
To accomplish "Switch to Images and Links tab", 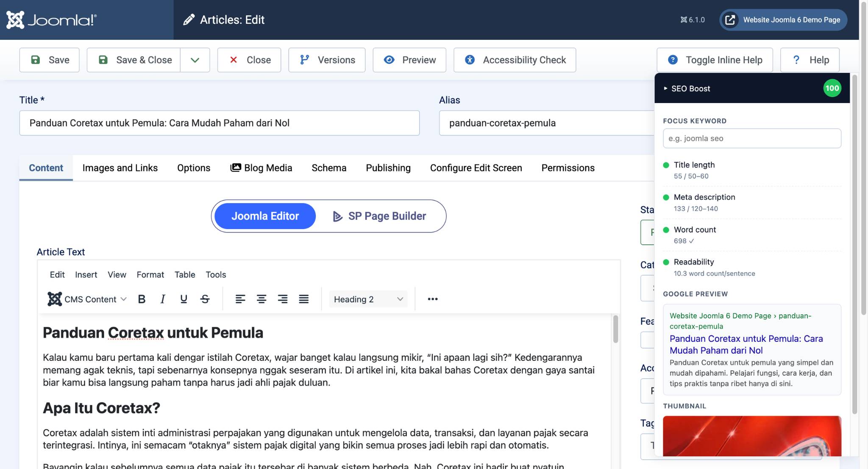I will tap(120, 168).
